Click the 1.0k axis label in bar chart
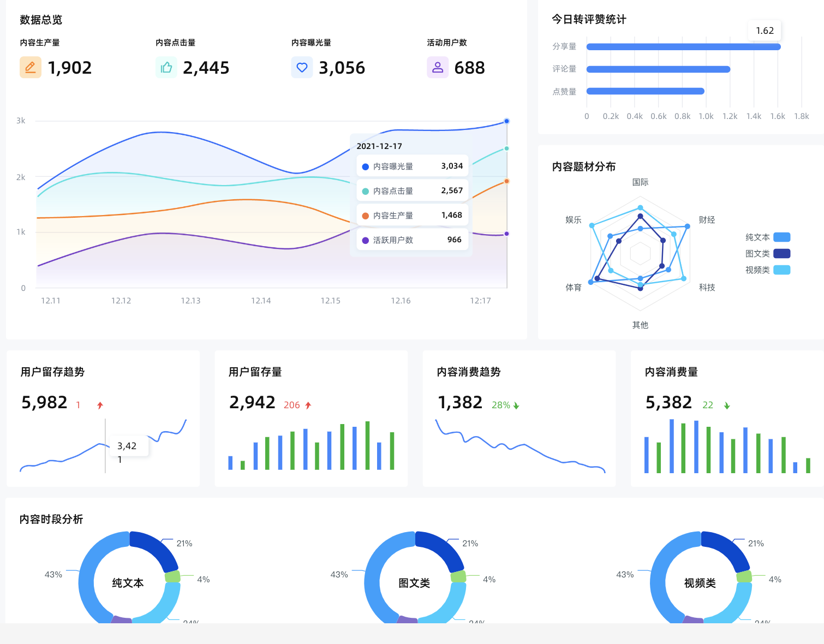Screen dimensions: 824x644 pos(706,116)
